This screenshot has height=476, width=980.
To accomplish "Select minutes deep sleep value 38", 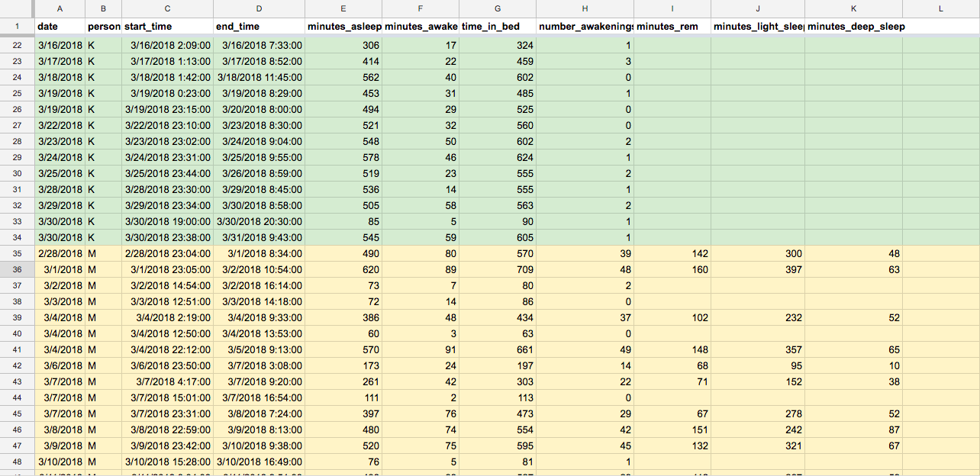I will click(x=853, y=381).
